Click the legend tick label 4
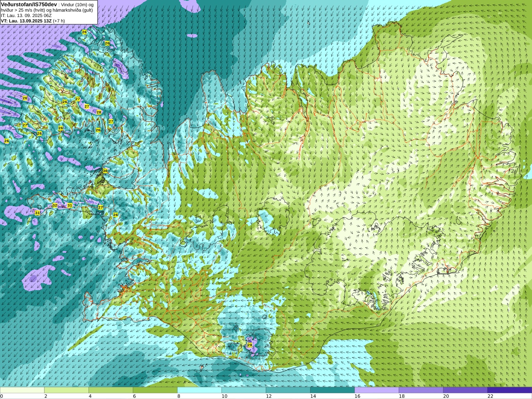Image resolution: width=532 pixels, height=399 pixels. (90, 396)
